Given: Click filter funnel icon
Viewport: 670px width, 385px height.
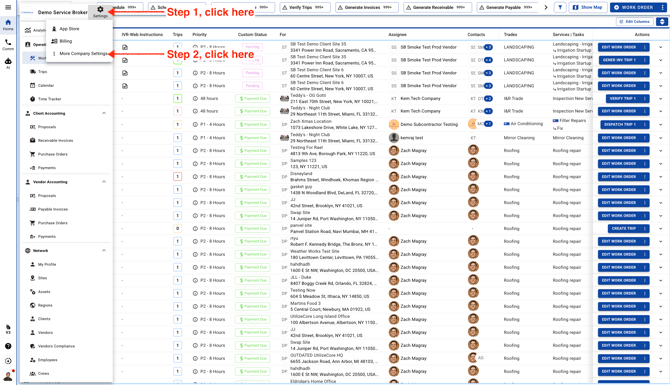Looking at the screenshot, I should pos(560,7).
